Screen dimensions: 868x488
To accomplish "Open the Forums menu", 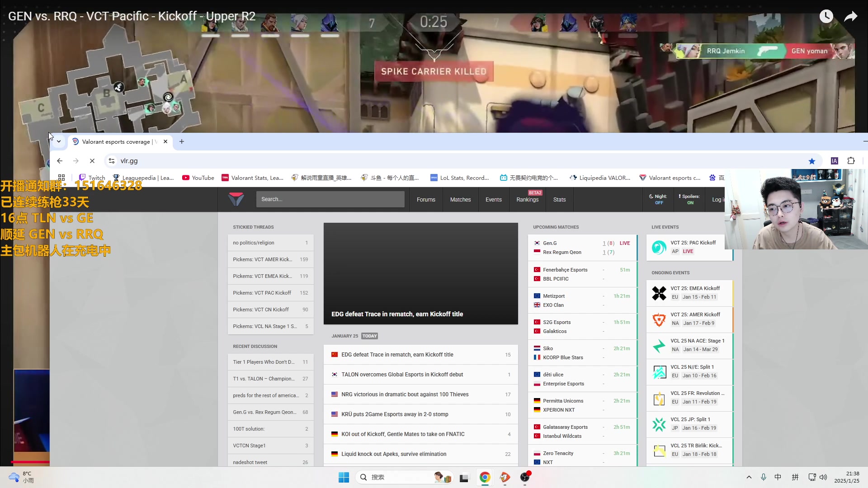I will 426,199.
